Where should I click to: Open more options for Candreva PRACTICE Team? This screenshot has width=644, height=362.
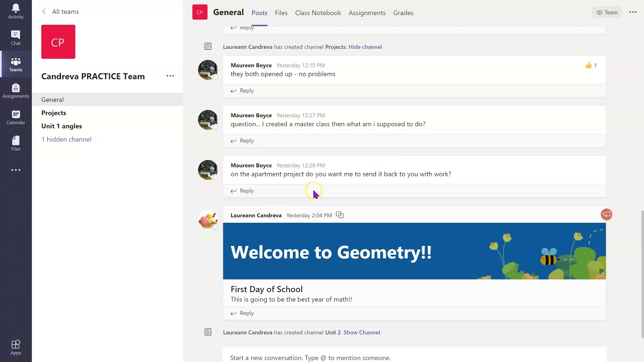[x=170, y=76]
